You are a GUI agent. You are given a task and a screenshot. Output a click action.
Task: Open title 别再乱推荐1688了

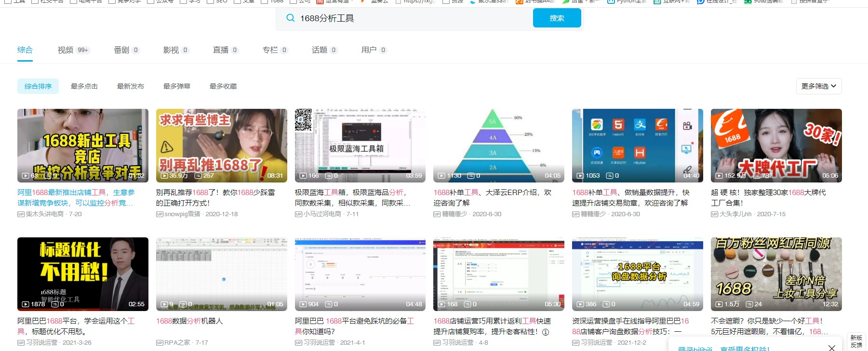point(215,198)
